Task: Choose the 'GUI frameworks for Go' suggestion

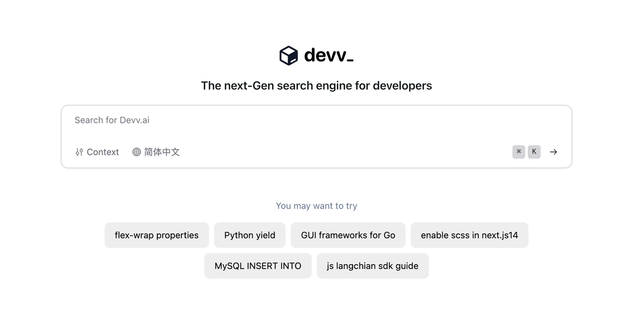Action: pos(348,235)
